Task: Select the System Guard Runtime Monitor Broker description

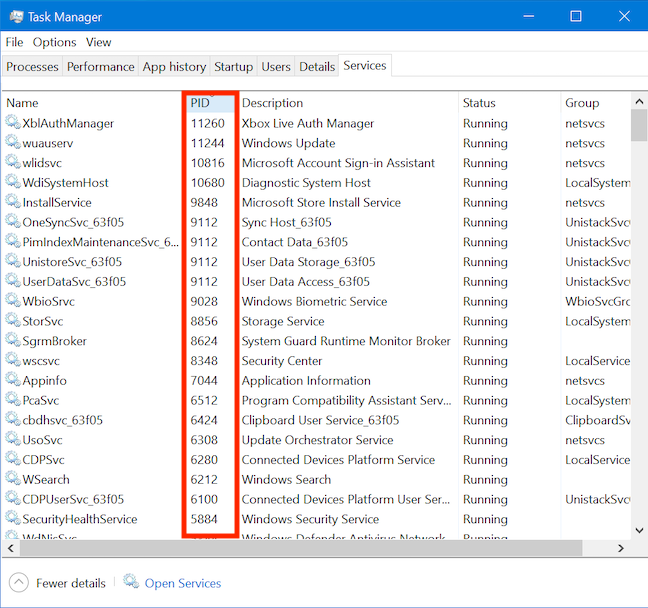Action: 346,341
